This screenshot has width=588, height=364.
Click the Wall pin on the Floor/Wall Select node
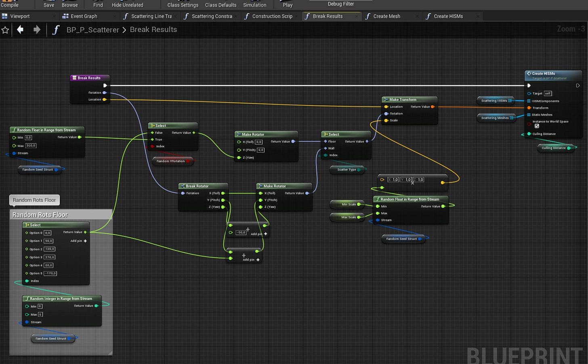point(325,149)
